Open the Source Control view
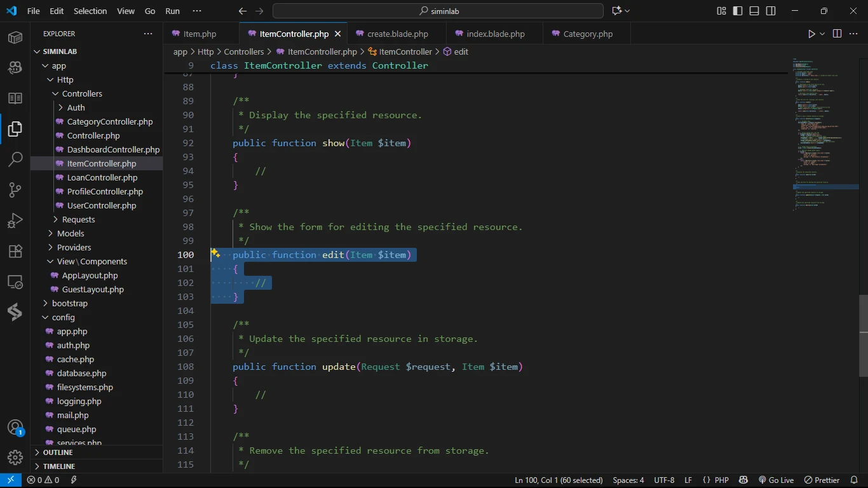This screenshot has height=488, width=868. (15, 190)
